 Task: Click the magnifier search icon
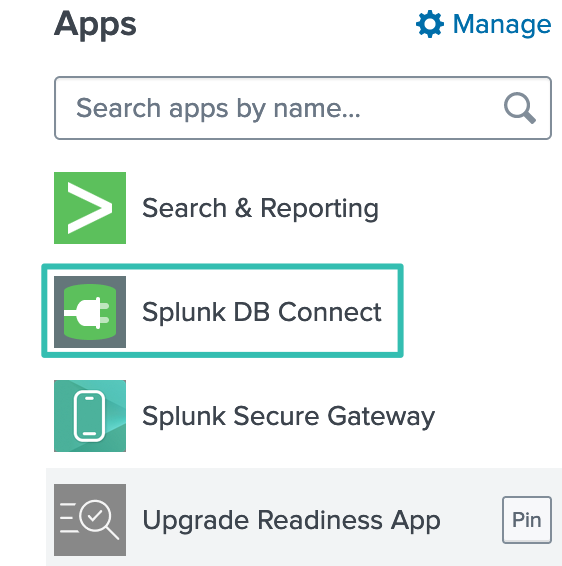pos(520,108)
